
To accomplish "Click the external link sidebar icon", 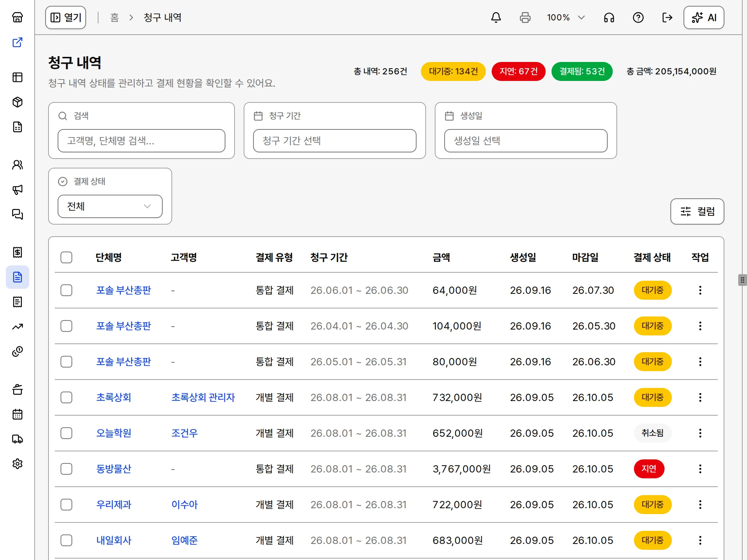I will coord(18,42).
